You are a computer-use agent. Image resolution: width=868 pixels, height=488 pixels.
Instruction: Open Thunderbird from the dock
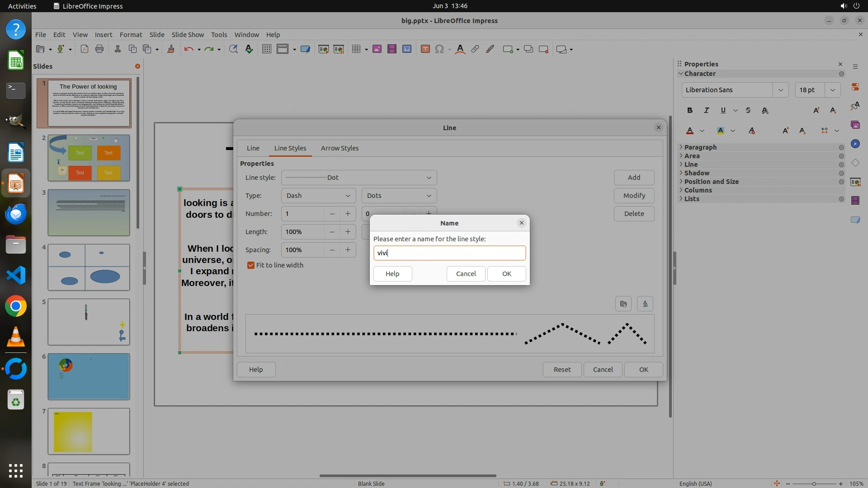[x=16, y=213]
